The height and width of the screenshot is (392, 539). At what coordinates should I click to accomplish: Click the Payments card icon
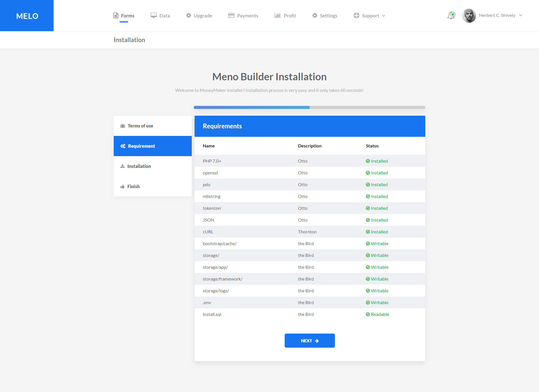click(x=231, y=15)
